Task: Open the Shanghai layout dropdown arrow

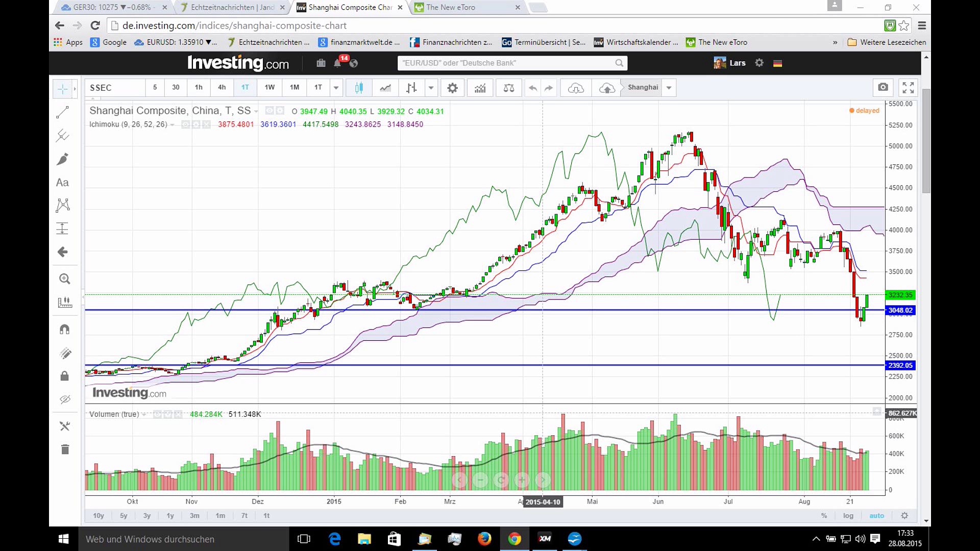Action: tap(669, 88)
